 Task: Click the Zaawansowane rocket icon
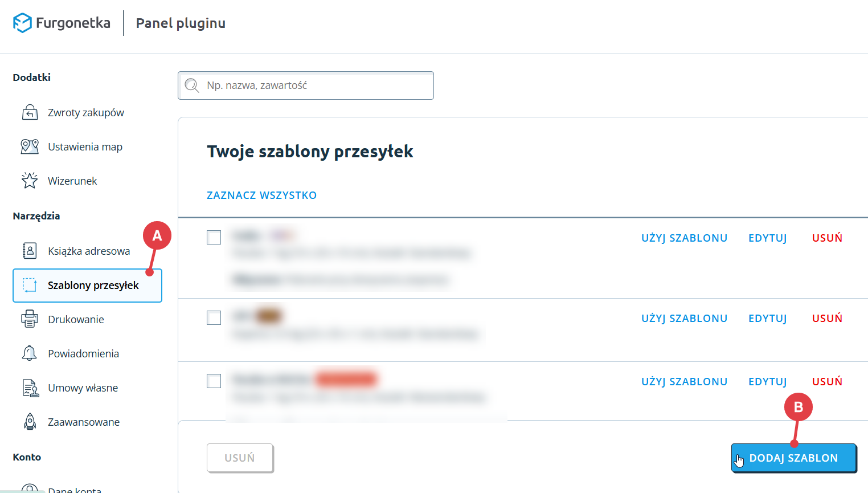click(30, 422)
